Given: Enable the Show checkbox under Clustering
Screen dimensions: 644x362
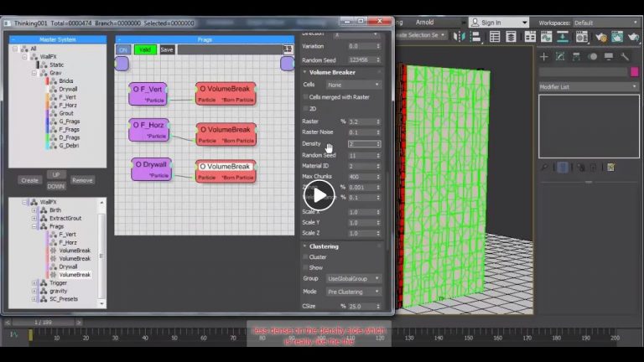Looking at the screenshot, I should point(305,267).
